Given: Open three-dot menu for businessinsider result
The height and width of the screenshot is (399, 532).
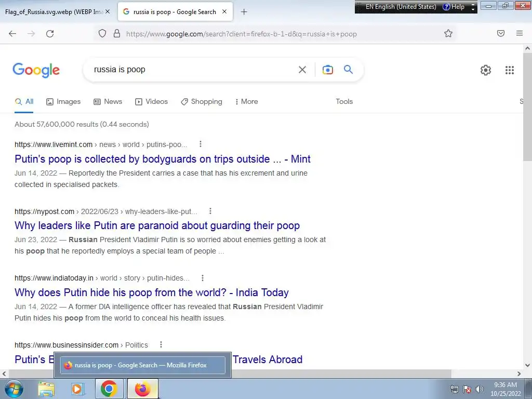Looking at the screenshot, I should click(x=161, y=345).
